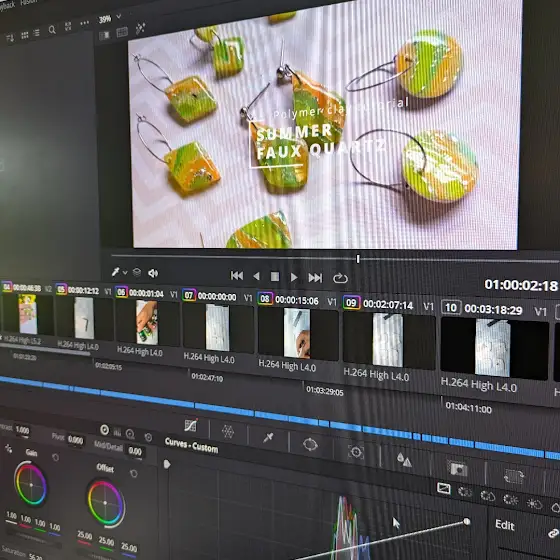Open the Power Window palette icon
560x560 pixels.
point(310,444)
